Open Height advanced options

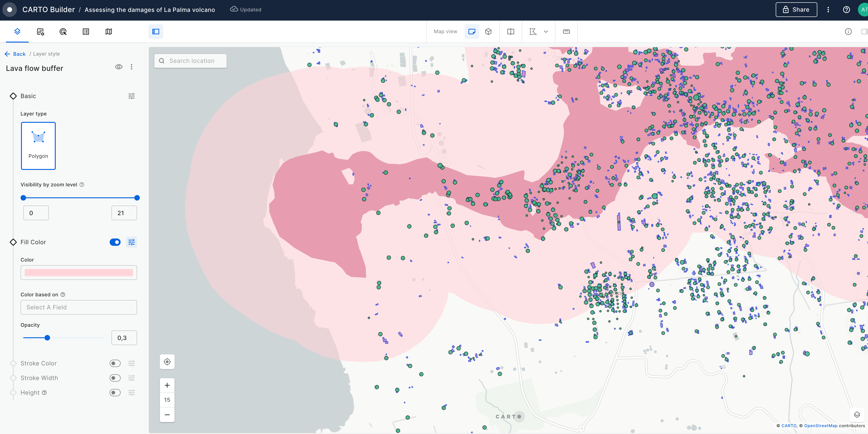(x=131, y=393)
